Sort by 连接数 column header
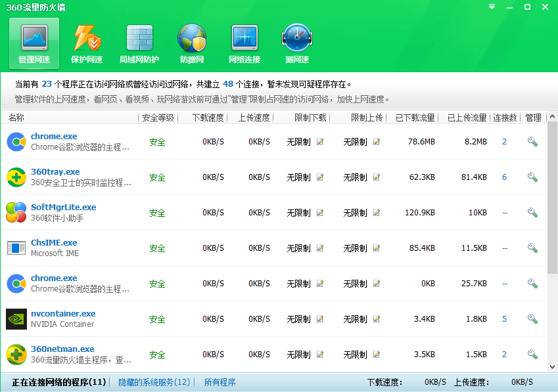This screenshot has height=392, width=558. (505, 118)
